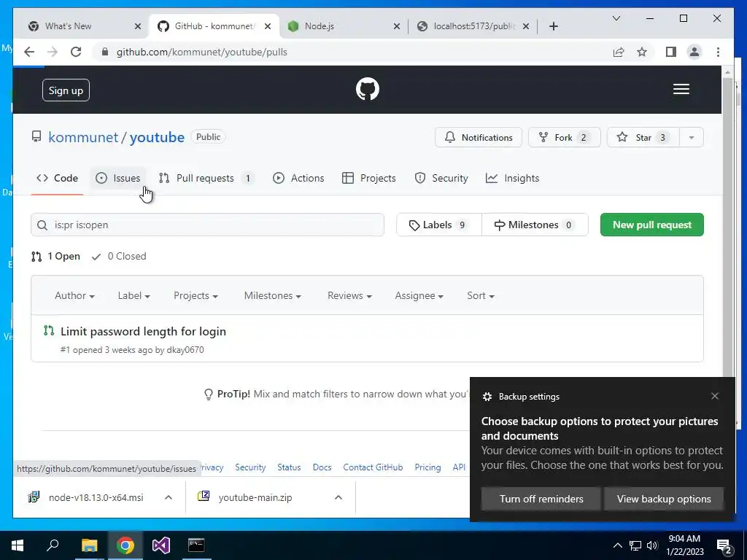This screenshot has height=560, width=747.
Task: Share this page icon in address bar
Action: pyautogui.click(x=619, y=52)
